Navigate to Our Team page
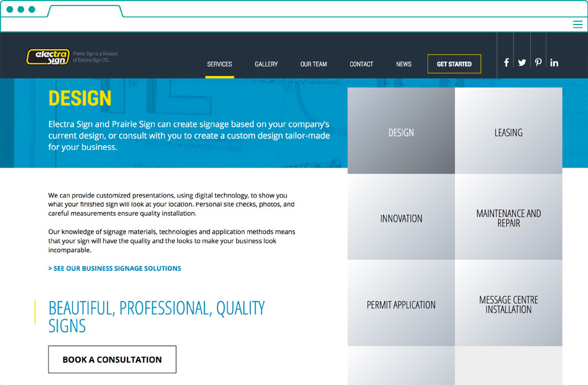Screen dimensions: 588x385 pyautogui.click(x=313, y=64)
